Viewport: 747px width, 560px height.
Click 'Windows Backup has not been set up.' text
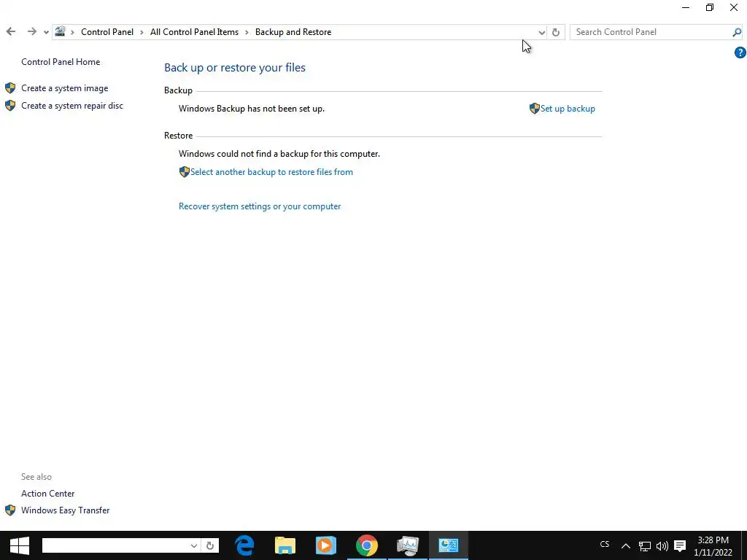click(x=252, y=109)
